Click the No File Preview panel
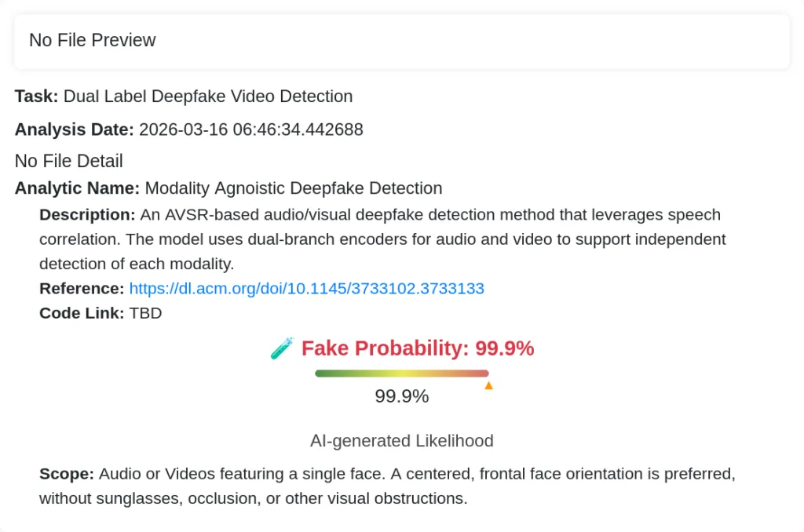The image size is (804, 532). (401, 40)
